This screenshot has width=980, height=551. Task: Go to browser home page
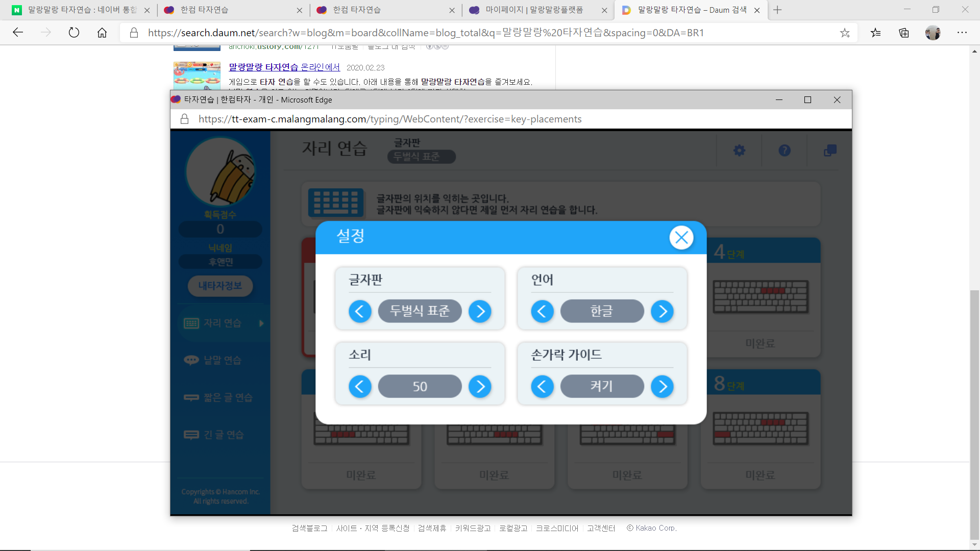(x=102, y=33)
